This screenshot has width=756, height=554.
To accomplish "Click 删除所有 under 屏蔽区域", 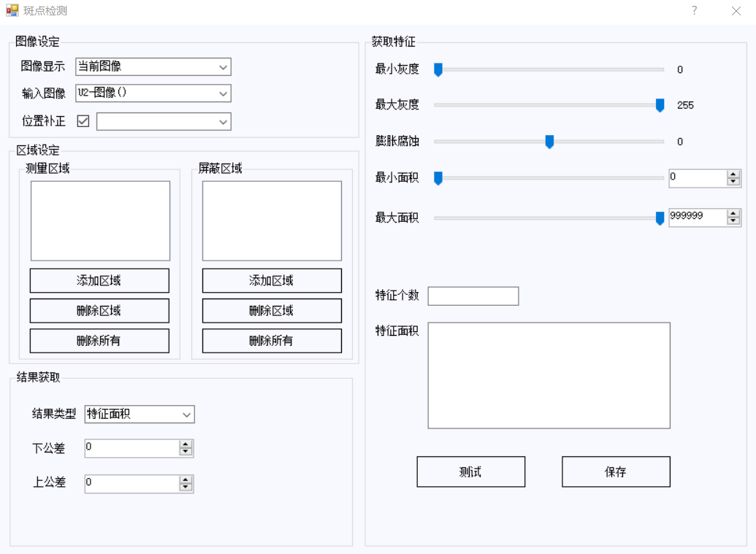I will [272, 341].
